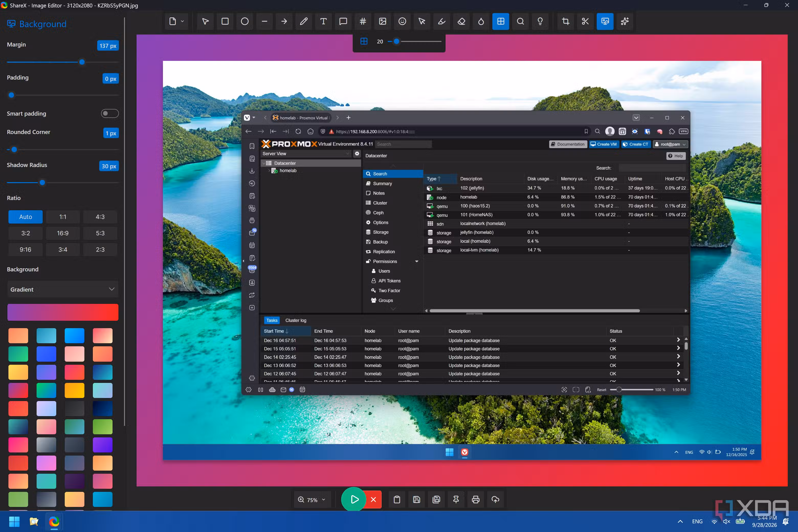Open the Gradient background type dropdown
Screen dimensions: 798x532
point(63,289)
